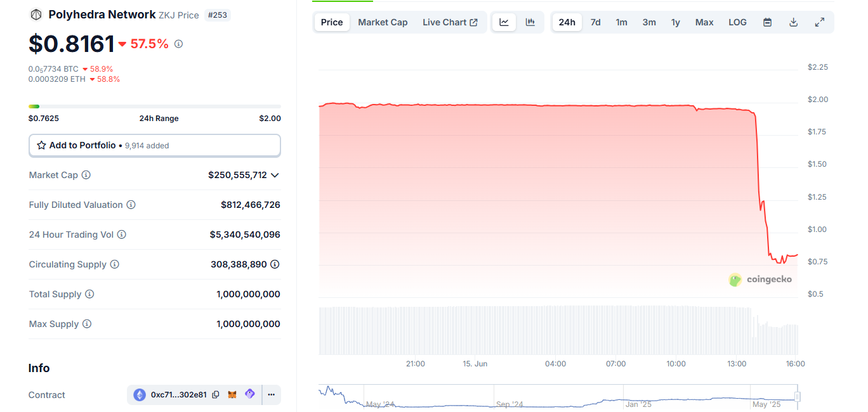The width and height of the screenshot is (868, 412).
Task: Switch to the candlestick chart view
Action: tap(530, 22)
